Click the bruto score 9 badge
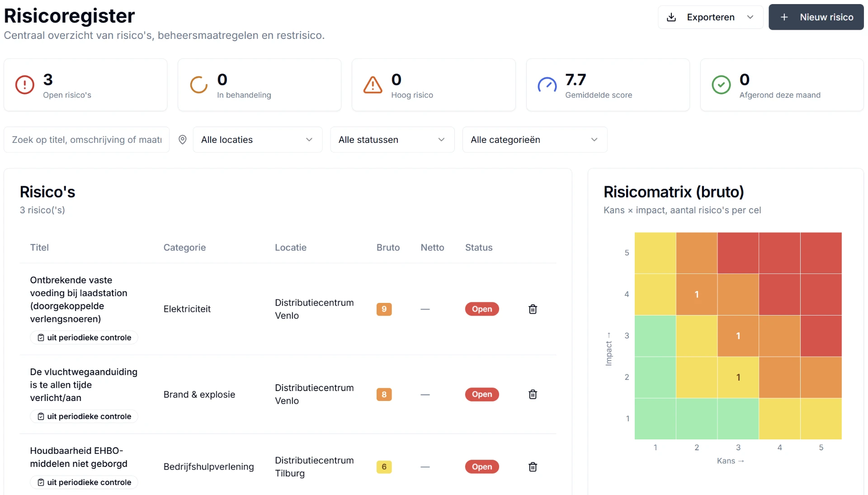868x495 pixels. tap(384, 309)
